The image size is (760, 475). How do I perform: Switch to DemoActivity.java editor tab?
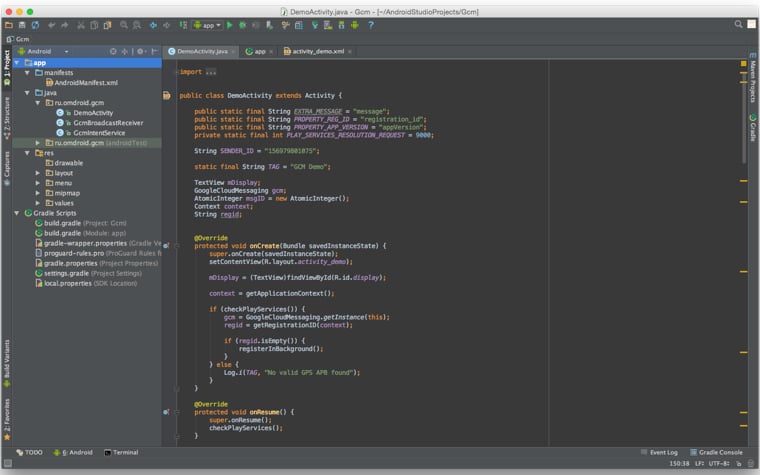click(x=199, y=51)
